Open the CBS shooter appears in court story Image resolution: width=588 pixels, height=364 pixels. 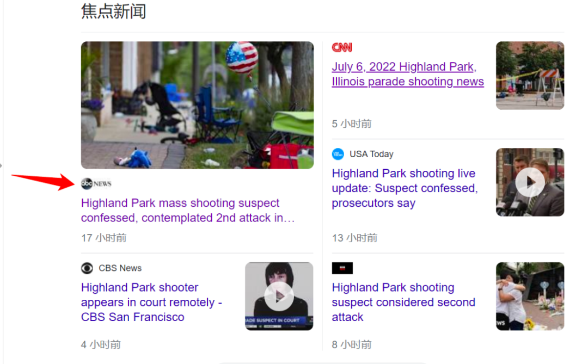pos(152,302)
